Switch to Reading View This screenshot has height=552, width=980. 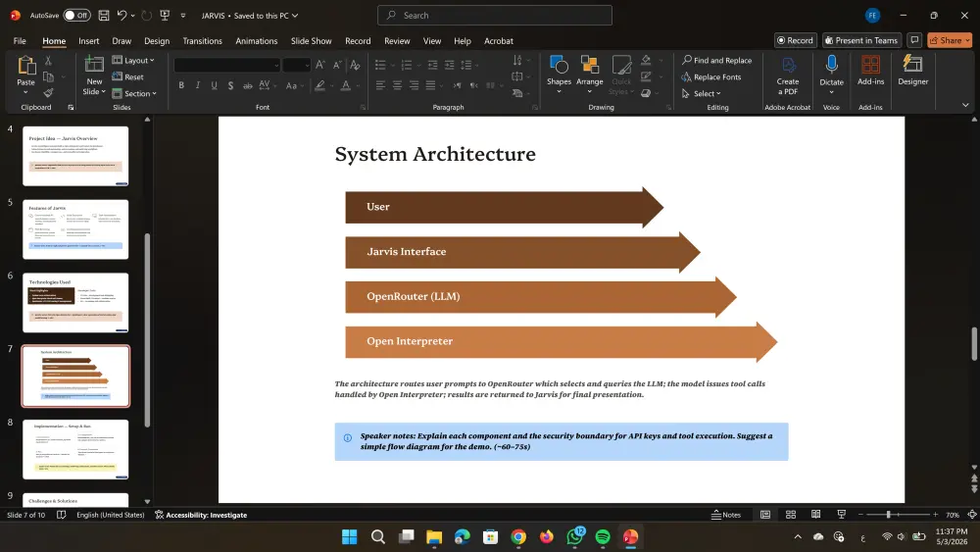pyautogui.click(x=815, y=515)
